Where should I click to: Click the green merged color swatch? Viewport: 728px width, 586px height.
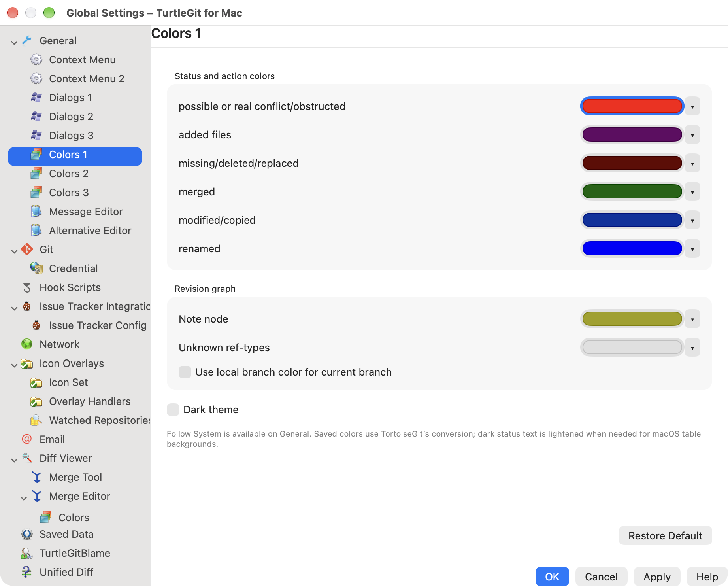pos(632,191)
